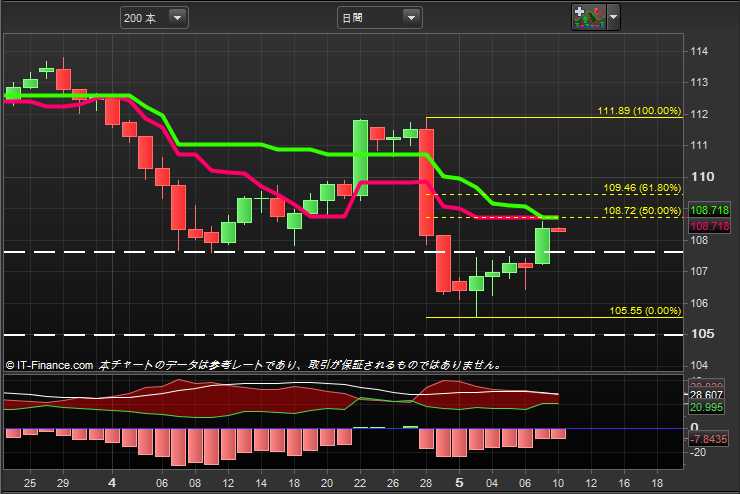Click the white dashed line near 105
The width and height of the screenshot is (740, 494).
pyautogui.click(x=344, y=335)
